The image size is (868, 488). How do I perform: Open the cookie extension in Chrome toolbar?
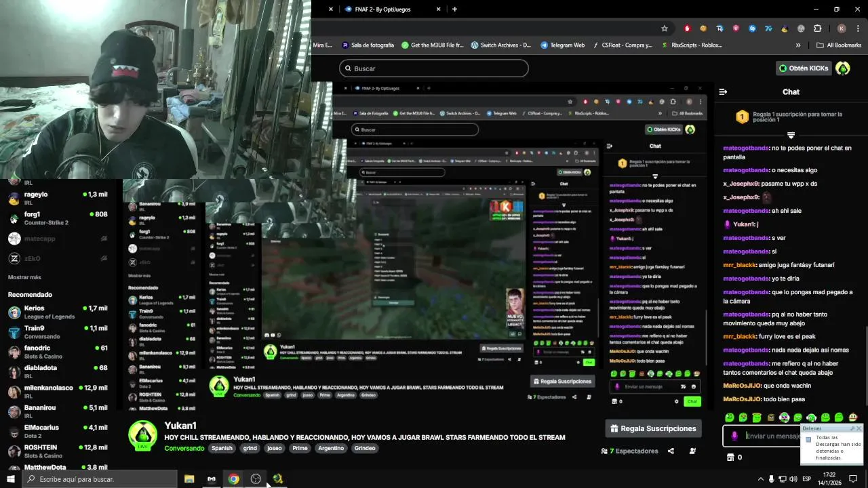703,28
